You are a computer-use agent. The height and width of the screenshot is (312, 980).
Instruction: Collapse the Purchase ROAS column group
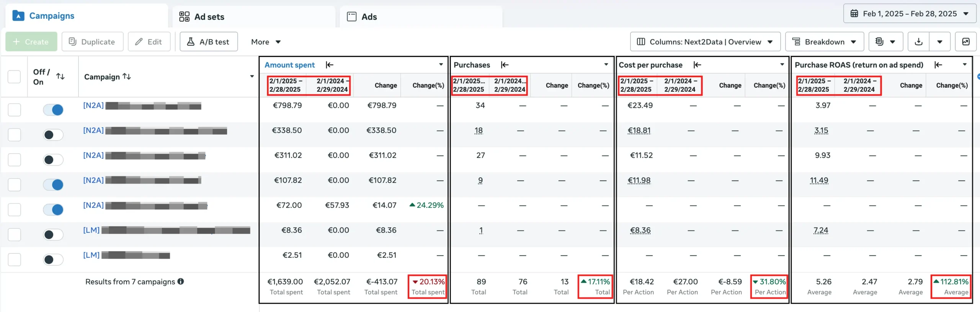(938, 65)
